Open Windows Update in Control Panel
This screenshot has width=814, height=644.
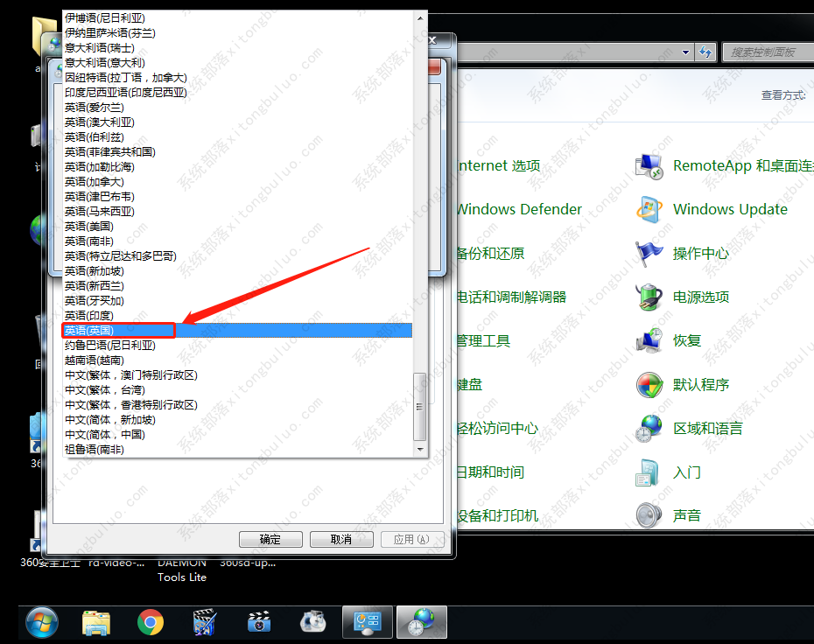point(649,209)
